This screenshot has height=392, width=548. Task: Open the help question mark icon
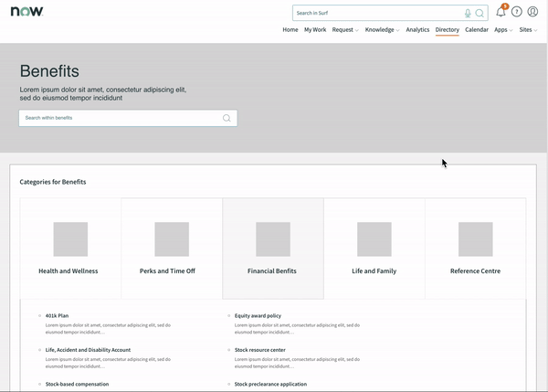coord(517,12)
